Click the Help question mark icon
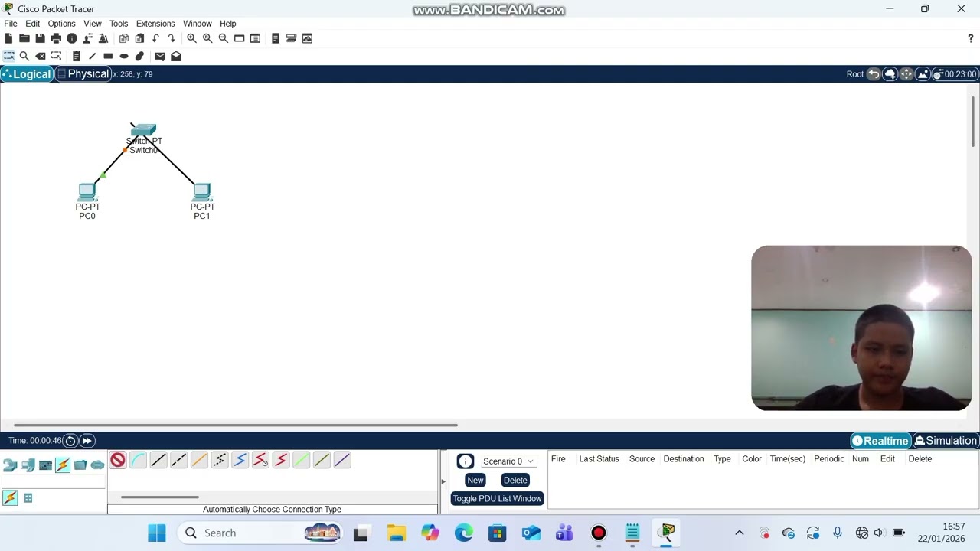 pyautogui.click(x=971, y=38)
